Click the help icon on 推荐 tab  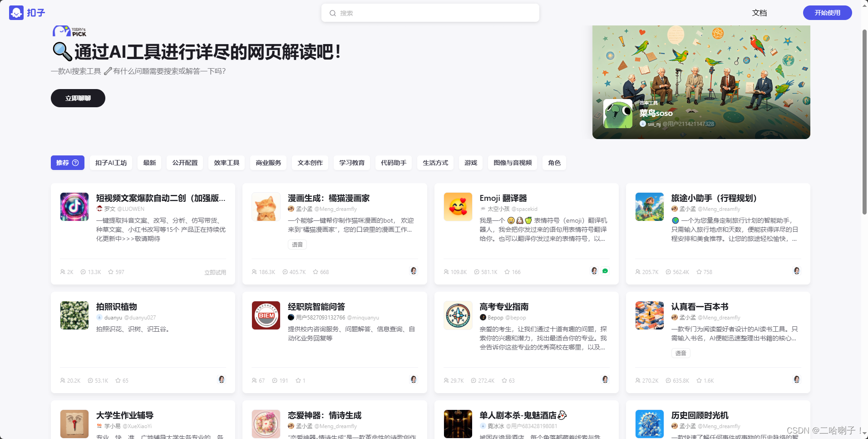pos(76,163)
